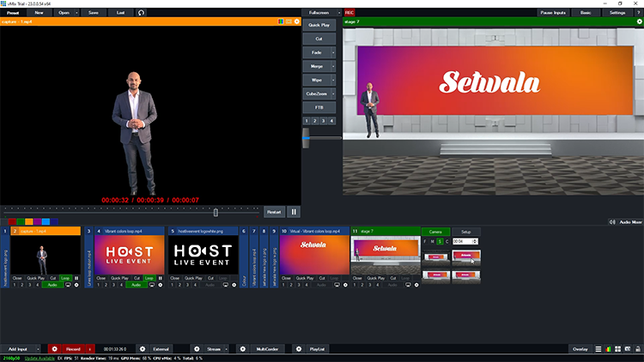
Task: Open Stream settings via its gear icon
Action: [x=197, y=349]
